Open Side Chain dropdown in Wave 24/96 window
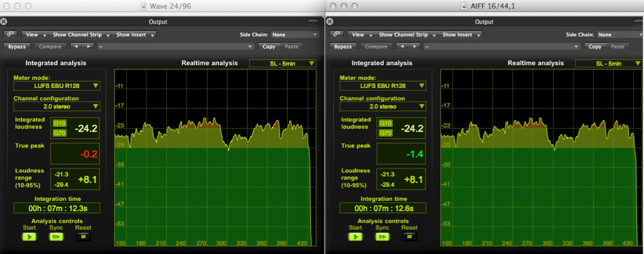The width and height of the screenshot is (644, 254). [x=295, y=34]
